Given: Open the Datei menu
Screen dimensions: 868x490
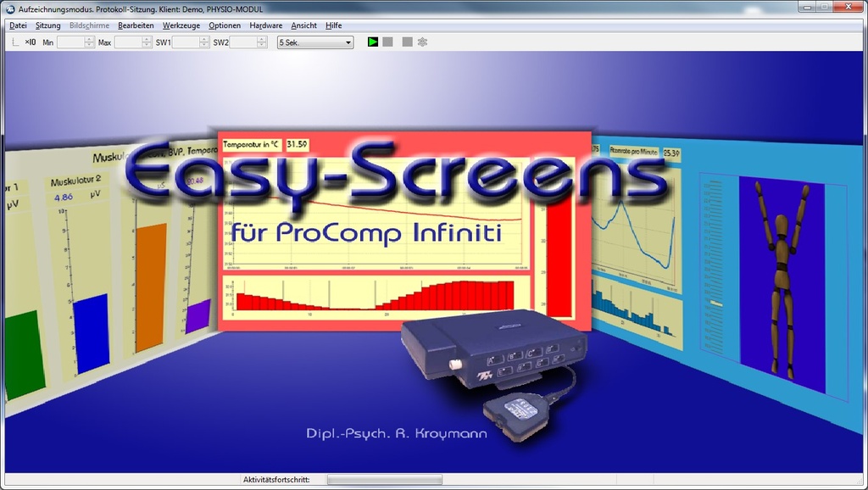Looking at the screenshot, I should click(x=19, y=25).
